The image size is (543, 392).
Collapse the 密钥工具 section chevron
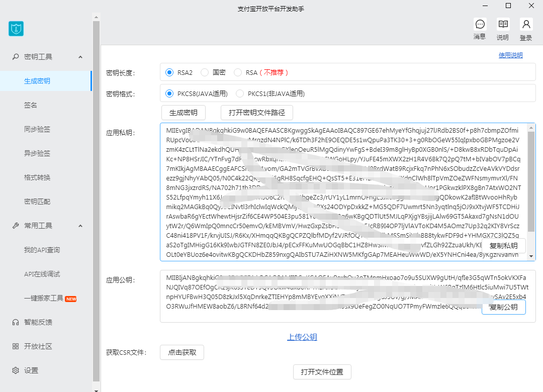tap(80, 57)
